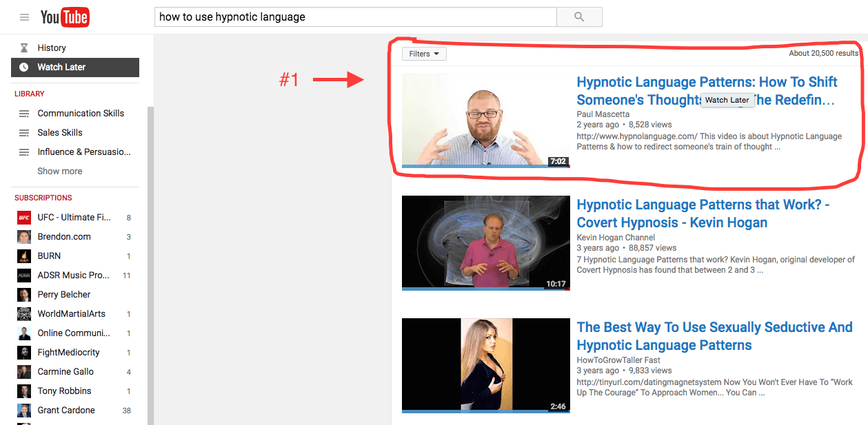Viewport: 868px width, 425px height.
Task: Click inside the search text field
Action: 355,17
